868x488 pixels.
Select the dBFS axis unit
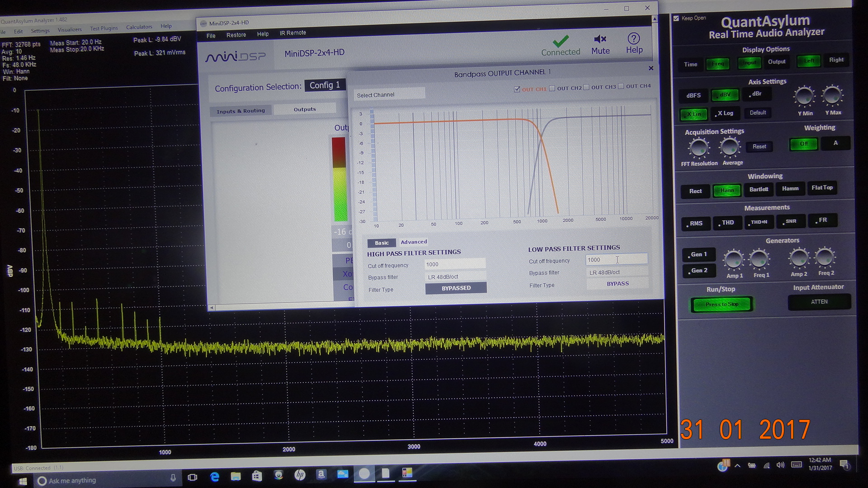tap(693, 95)
